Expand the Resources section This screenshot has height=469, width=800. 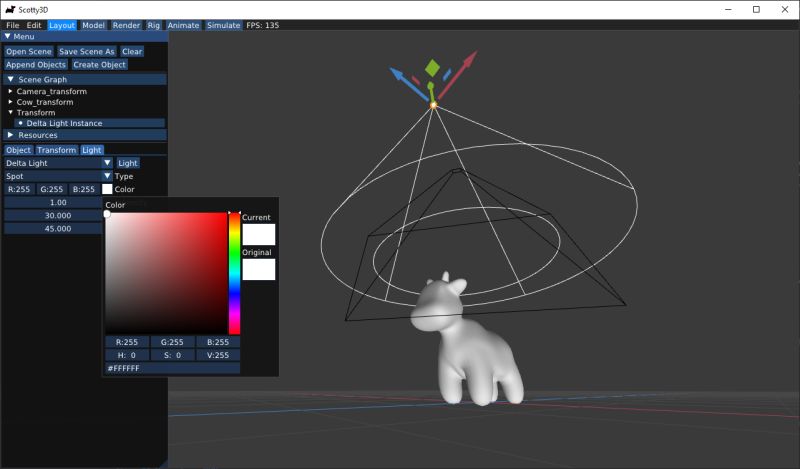pos(85,135)
